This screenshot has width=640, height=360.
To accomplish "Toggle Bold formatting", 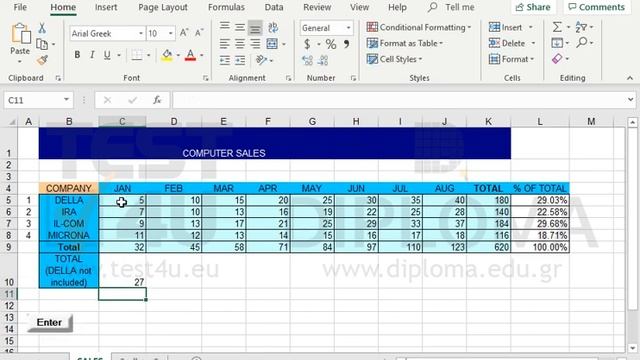I will (77, 55).
